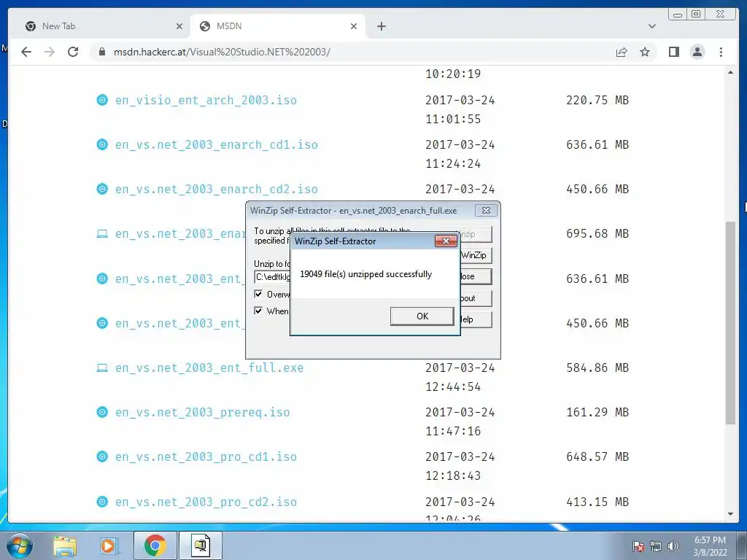Open en_visio_ent_arch_2003.iso link
Screen dimensions: 747x560
(206, 101)
